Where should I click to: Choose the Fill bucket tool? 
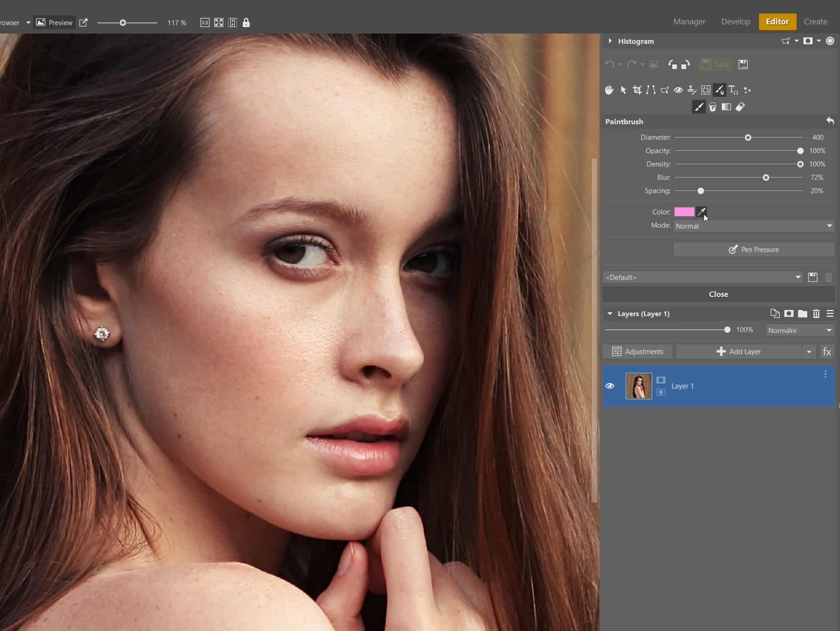713,107
